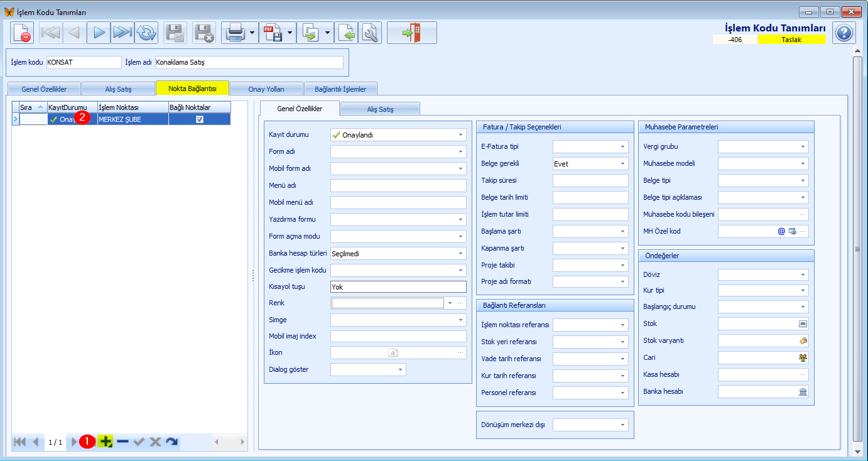Click in the İşlem adı field

point(249,62)
